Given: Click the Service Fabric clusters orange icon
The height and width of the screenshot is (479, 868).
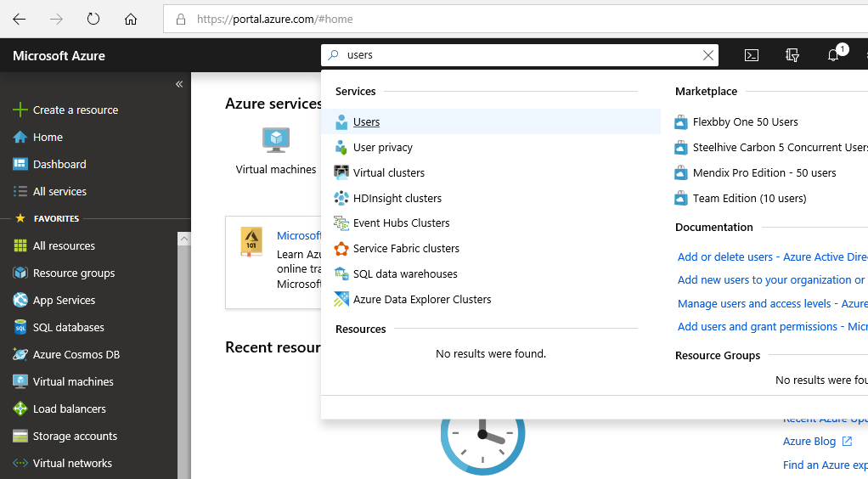Looking at the screenshot, I should [x=341, y=249].
